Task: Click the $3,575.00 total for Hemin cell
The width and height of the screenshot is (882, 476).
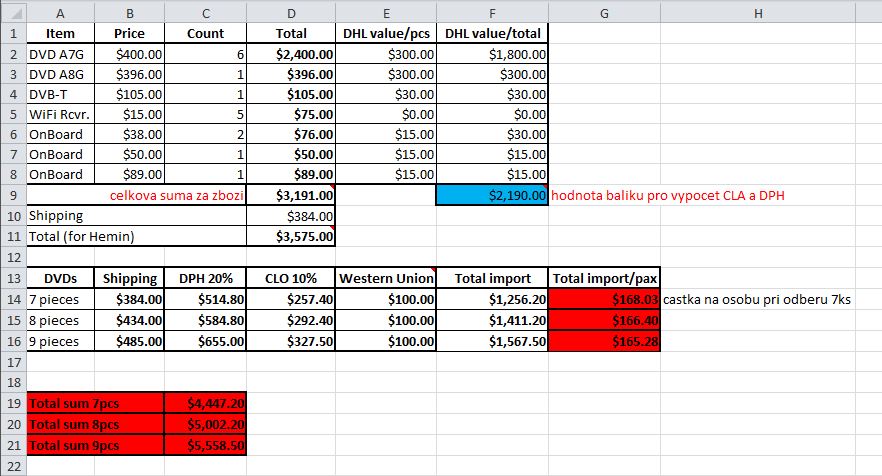Action: [x=291, y=236]
